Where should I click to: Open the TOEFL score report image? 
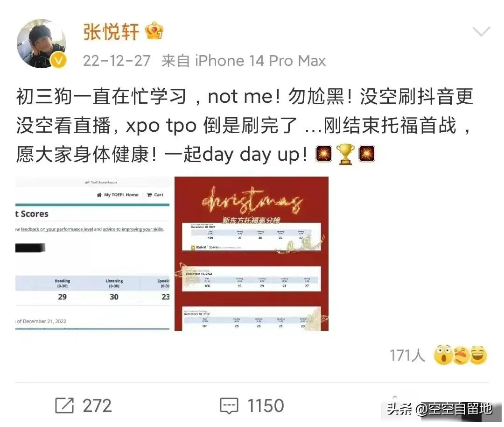(92, 253)
